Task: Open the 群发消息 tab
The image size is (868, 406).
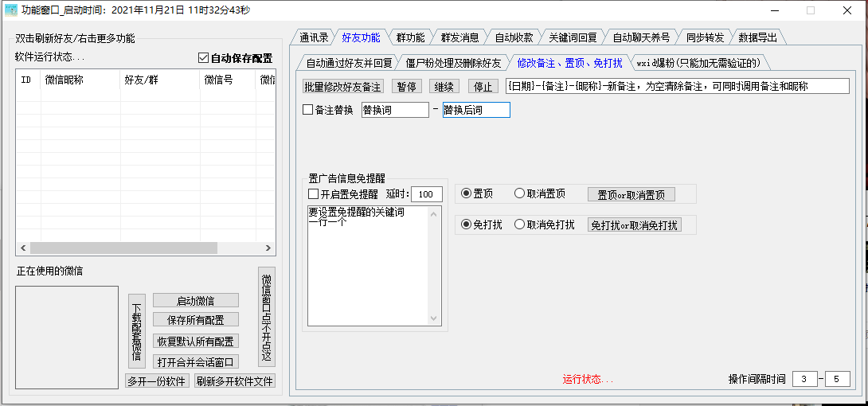Action: pos(459,37)
